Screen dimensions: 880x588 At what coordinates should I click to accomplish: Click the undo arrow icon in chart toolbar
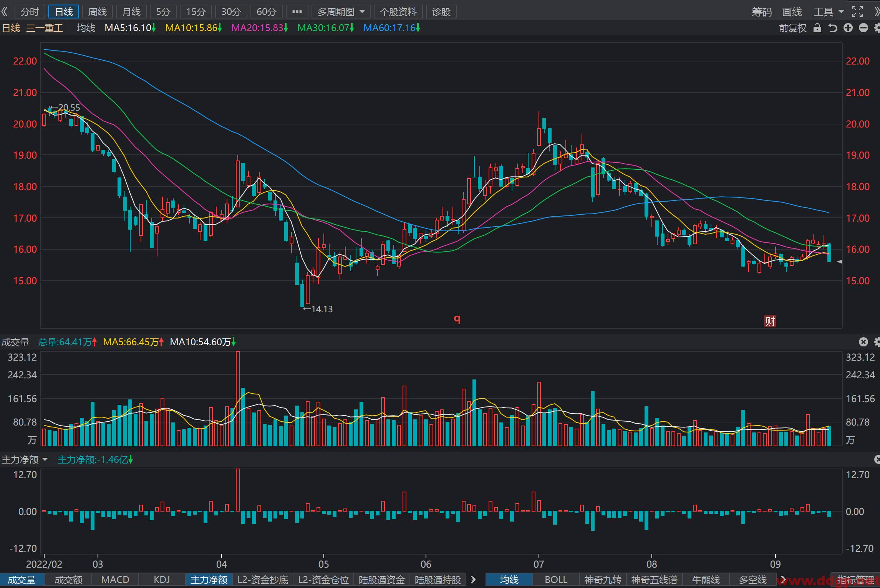833,28
